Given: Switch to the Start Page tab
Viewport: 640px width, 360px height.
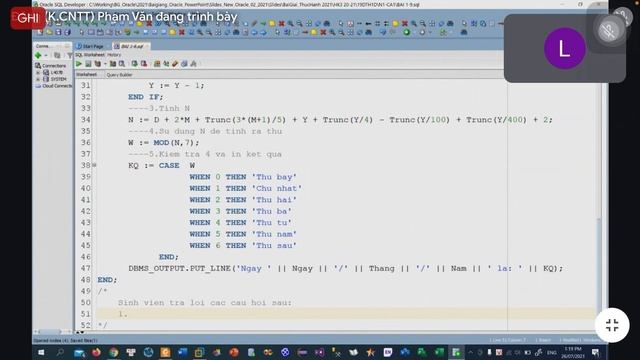Looking at the screenshot, I should point(93,46).
